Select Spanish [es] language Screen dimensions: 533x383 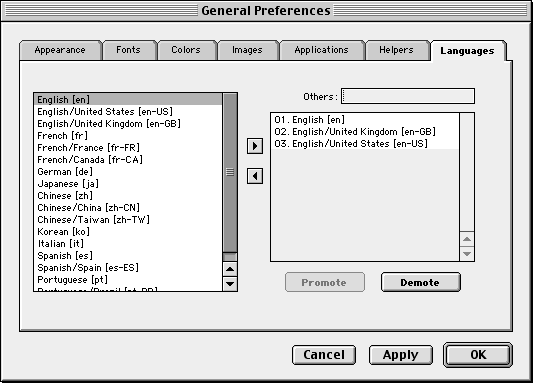tap(128, 256)
